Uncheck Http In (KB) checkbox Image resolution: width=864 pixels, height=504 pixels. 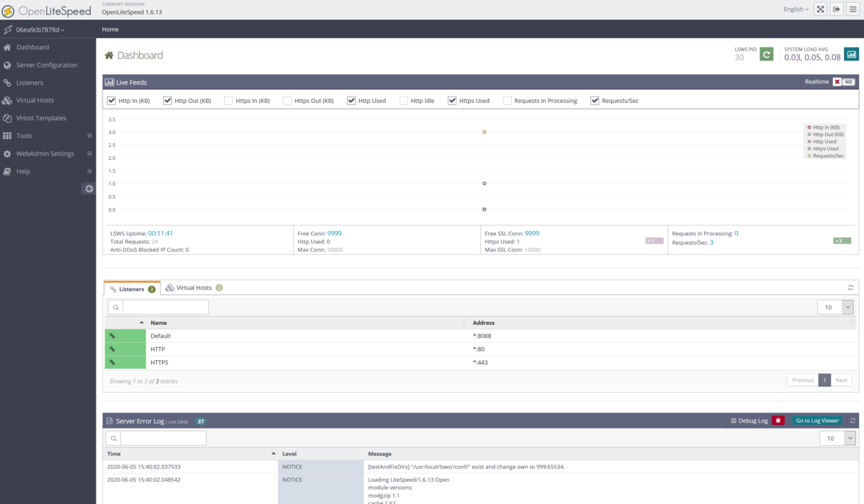pyautogui.click(x=111, y=101)
